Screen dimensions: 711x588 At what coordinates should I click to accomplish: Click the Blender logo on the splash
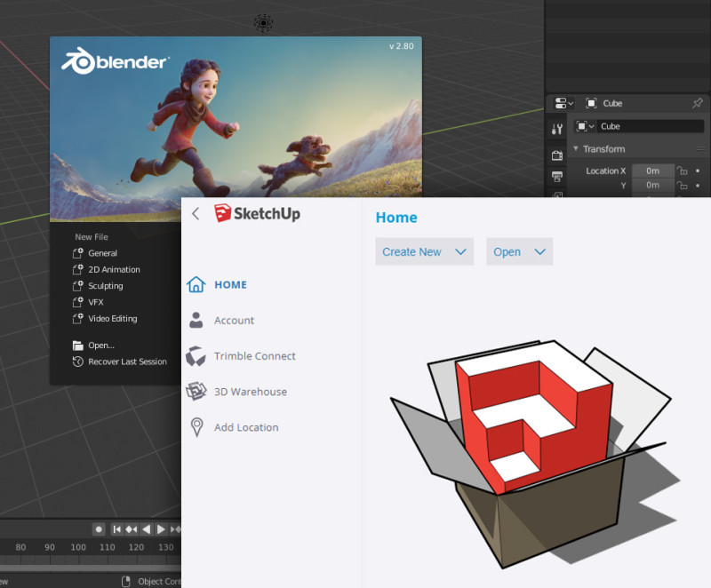(x=116, y=61)
